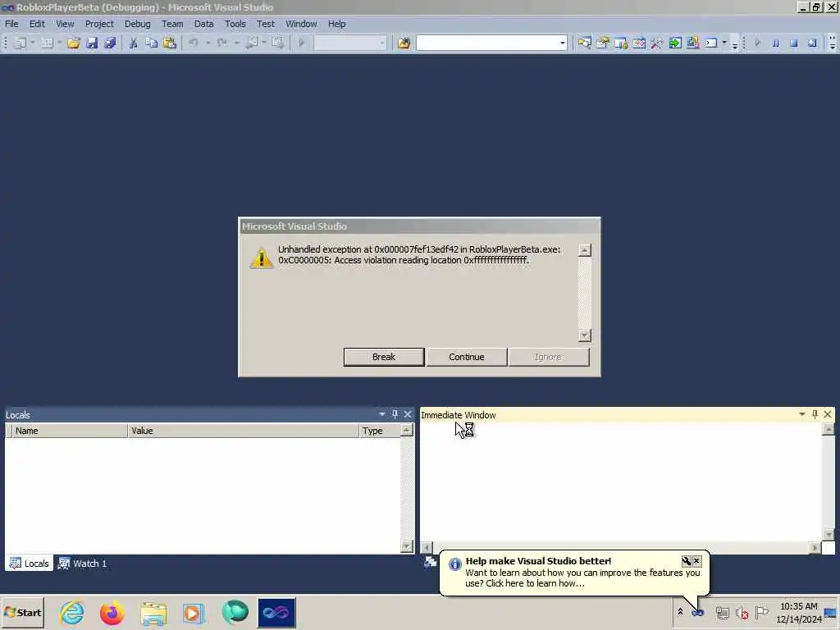Viewport: 840px width, 630px height.
Task: Open the Windows Start button
Action: tap(22, 612)
